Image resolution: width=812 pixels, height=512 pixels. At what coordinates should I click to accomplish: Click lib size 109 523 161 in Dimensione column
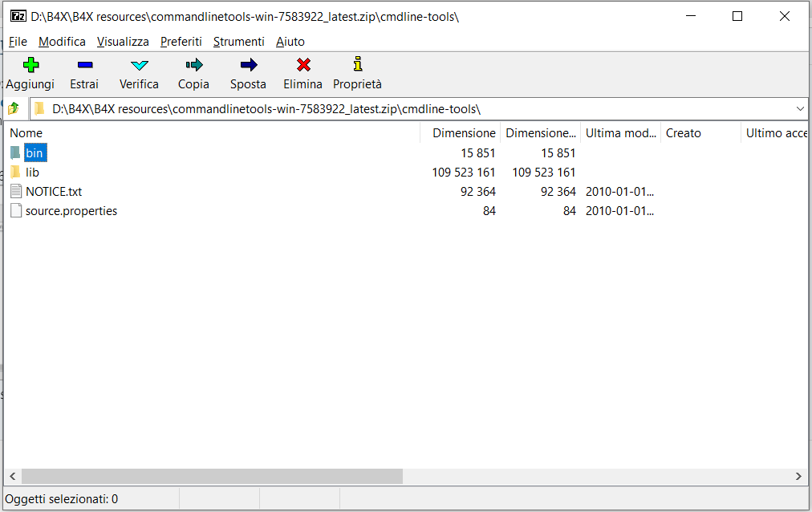[x=464, y=172]
